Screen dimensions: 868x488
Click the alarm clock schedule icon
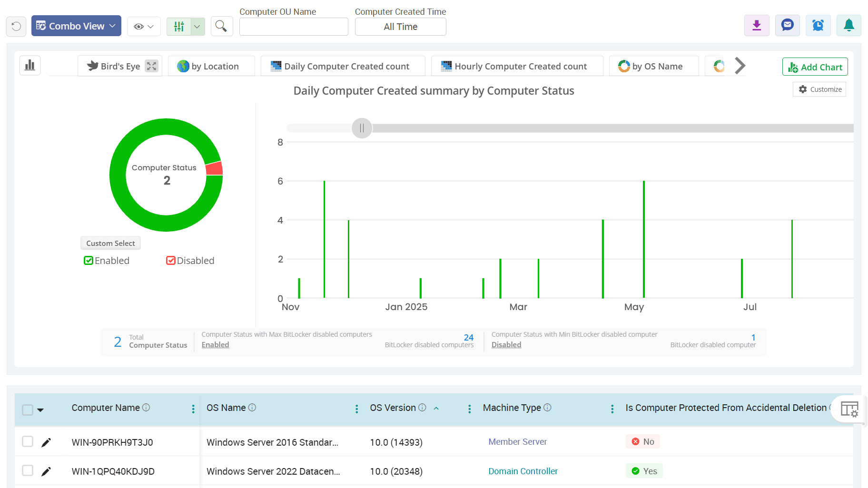click(x=818, y=26)
